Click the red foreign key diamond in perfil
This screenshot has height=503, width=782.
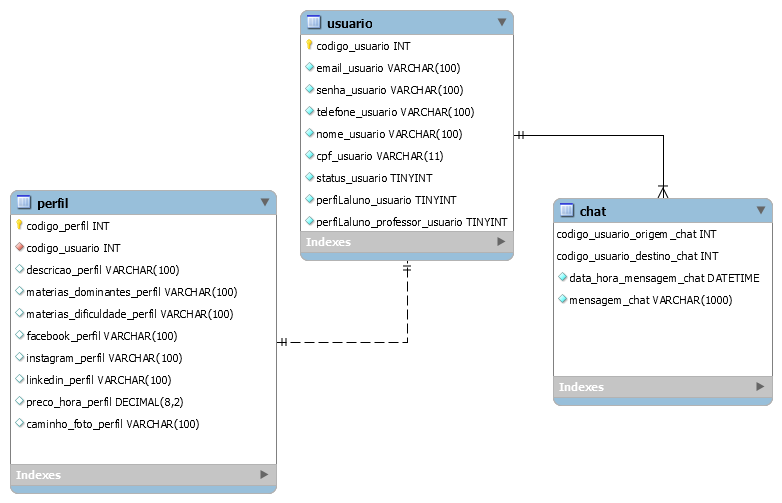tap(20, 248)
